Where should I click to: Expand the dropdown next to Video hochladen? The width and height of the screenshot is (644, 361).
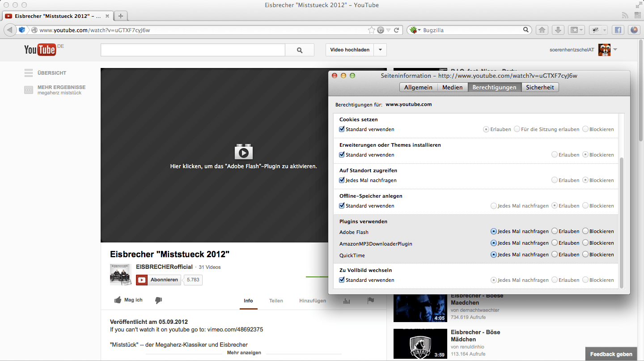(x=380, y=50)
